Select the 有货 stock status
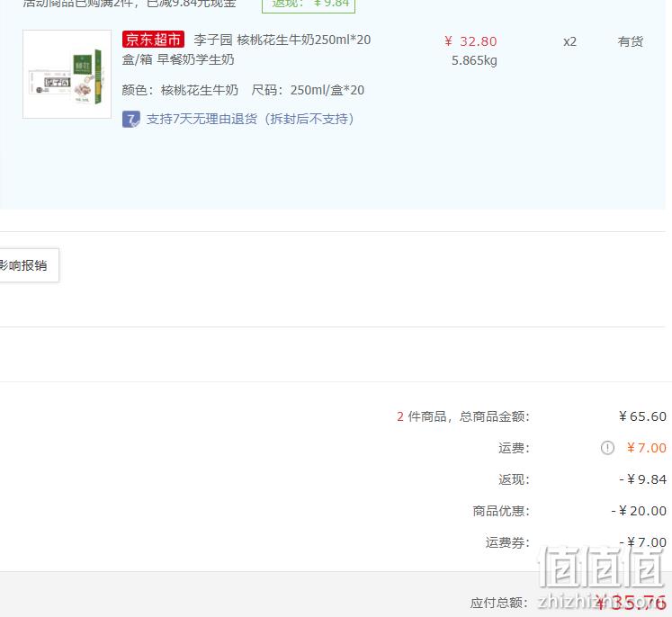Screen dimensions: 672x617 coord(630,41)
